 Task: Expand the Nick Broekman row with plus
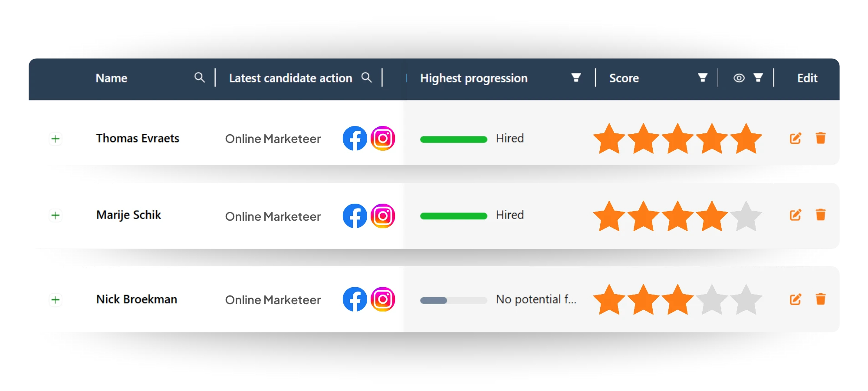(56, 300)
